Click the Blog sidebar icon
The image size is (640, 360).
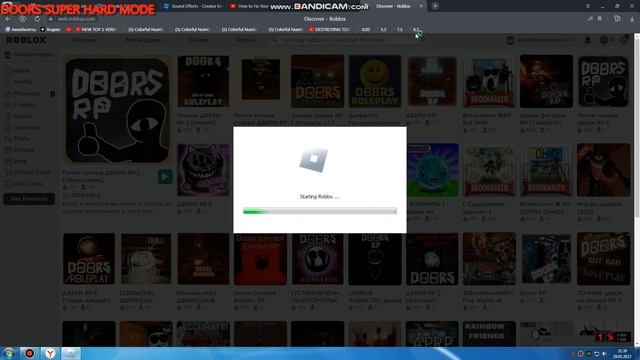point(8,161)
